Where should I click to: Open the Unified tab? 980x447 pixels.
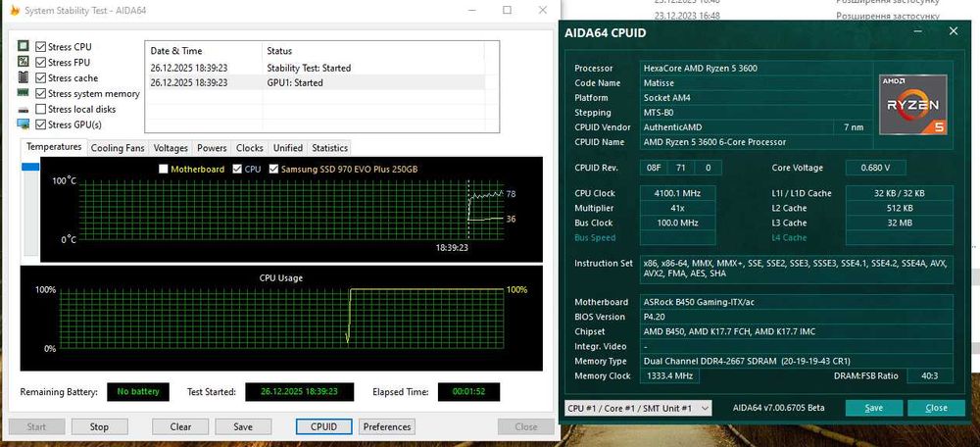287,148
